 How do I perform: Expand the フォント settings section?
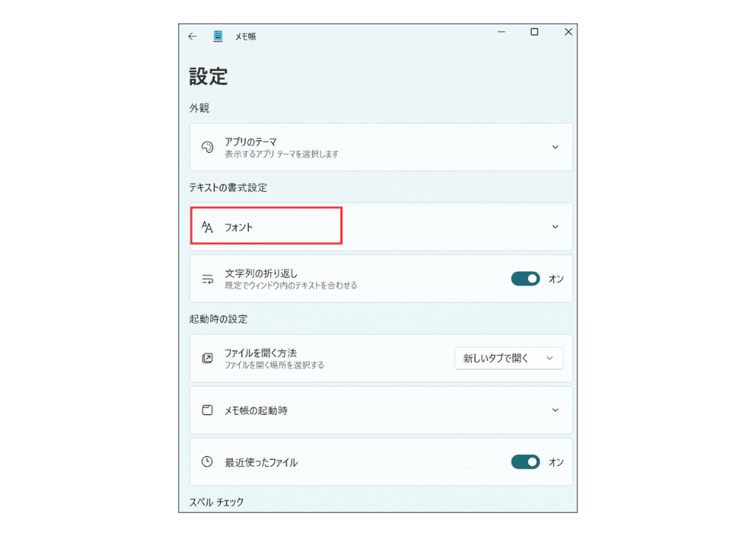click(554, 227)
